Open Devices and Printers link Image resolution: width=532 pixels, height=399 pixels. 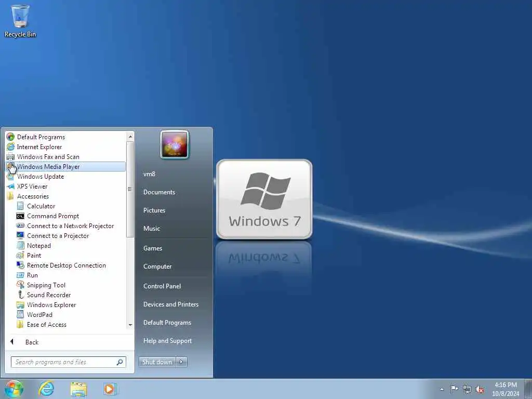pos(170,304)
